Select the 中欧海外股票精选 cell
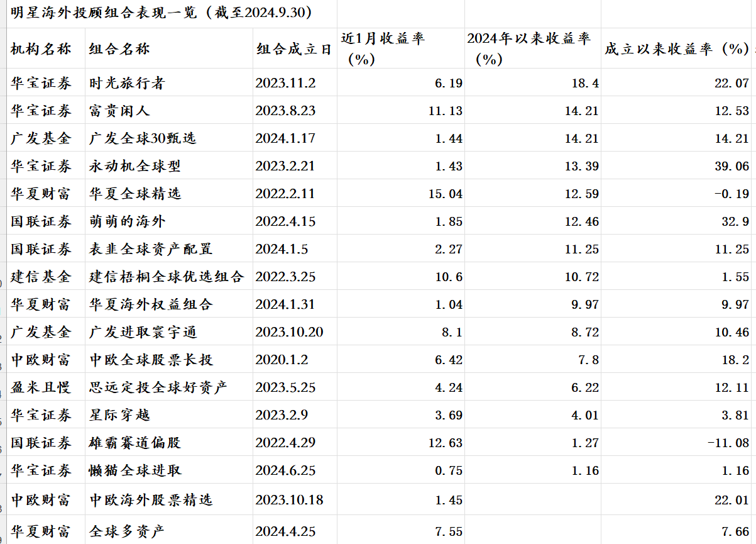This screenshot has width=756, height=544. pyautogui.click(x=169, y=499)
